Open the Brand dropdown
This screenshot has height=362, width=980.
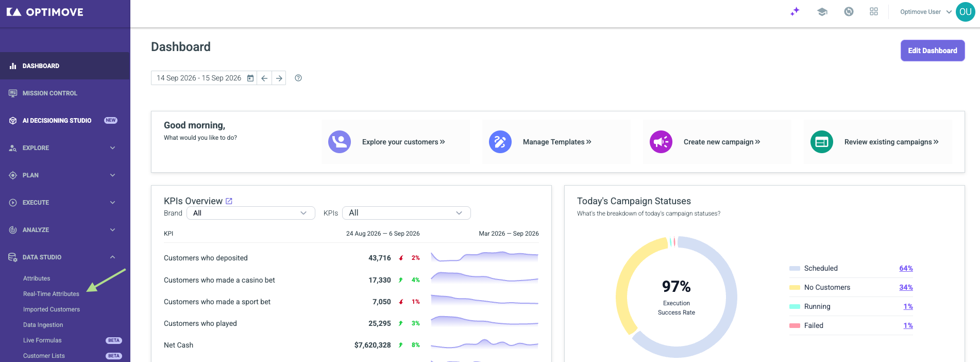tap(251, 213)
